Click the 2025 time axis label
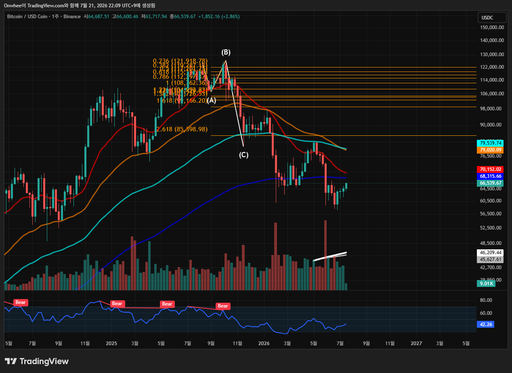 tap(111, 343)
